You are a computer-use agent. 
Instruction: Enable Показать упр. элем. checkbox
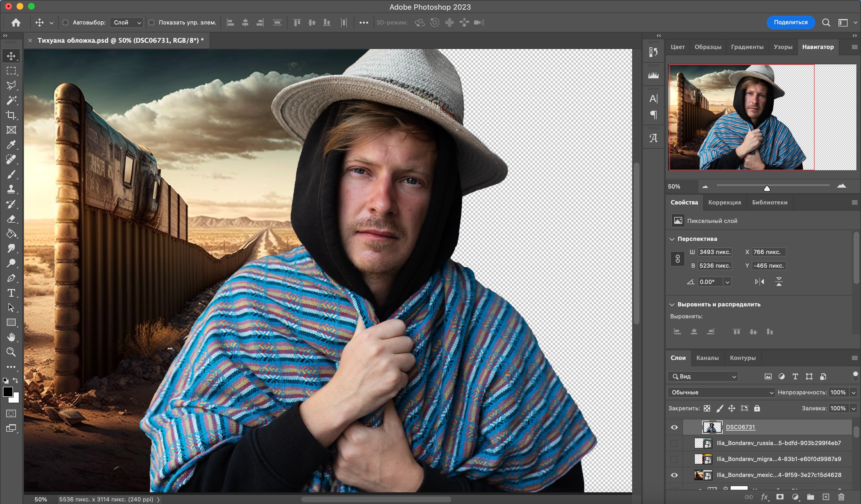(x=151, y=22)
